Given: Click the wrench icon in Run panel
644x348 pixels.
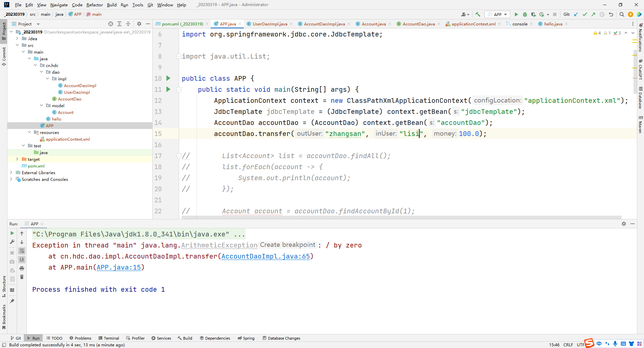Looking at the screenshot, I should point(12,242).
